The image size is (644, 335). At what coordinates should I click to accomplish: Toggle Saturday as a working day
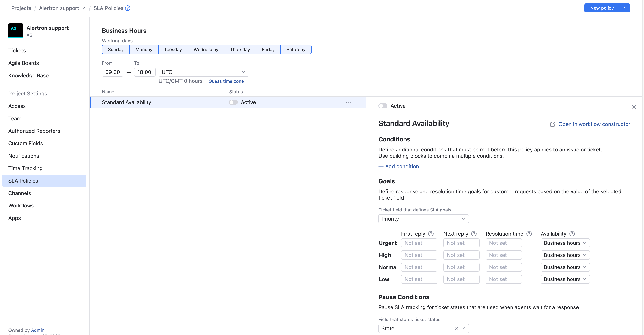pyautogui.click(x=296, y=49)
